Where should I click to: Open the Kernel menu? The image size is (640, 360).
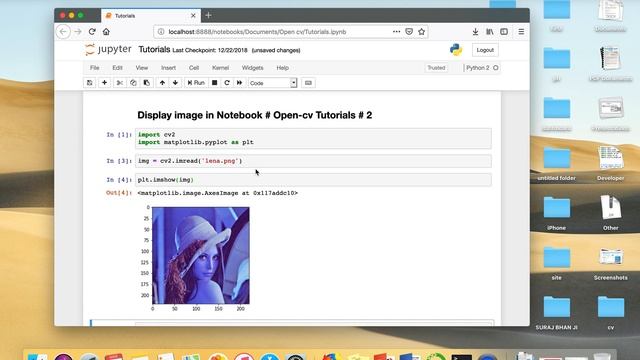pyautogui.click(x=220, y=68)
